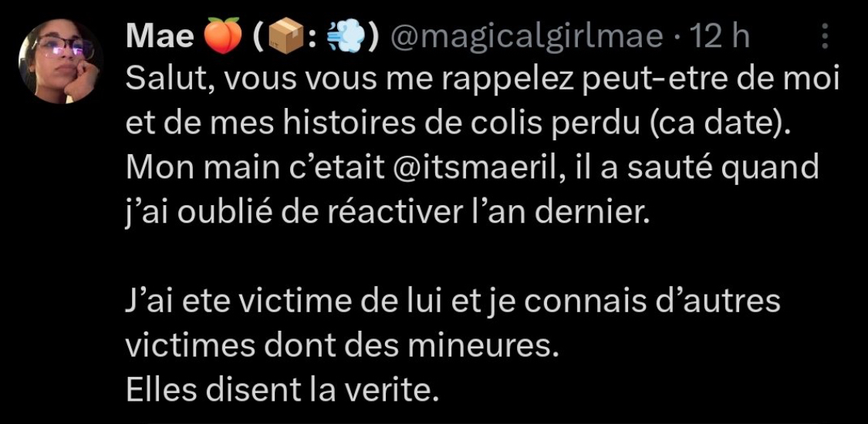Click the victimes dont des mineures line
The image size is (868, 424).
click(x=339, y=347)
